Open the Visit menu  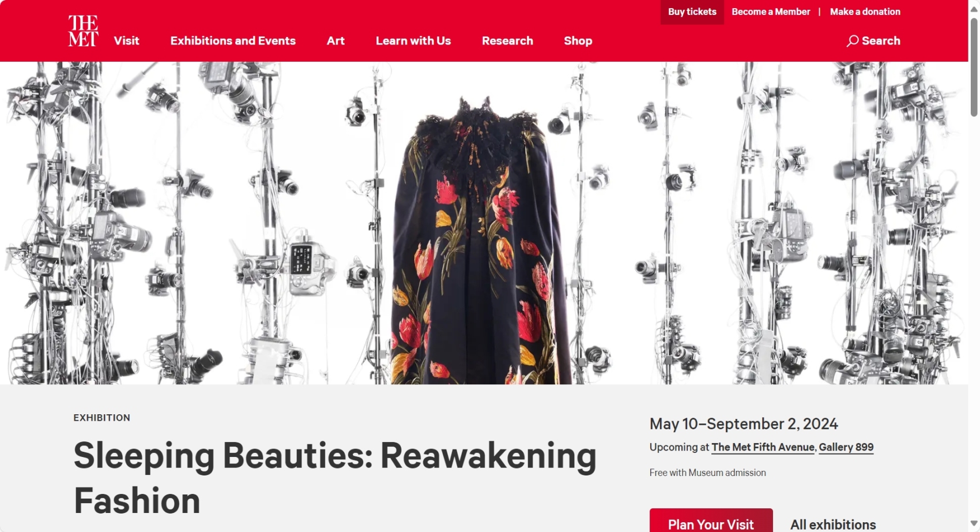(x=126, y=41)
